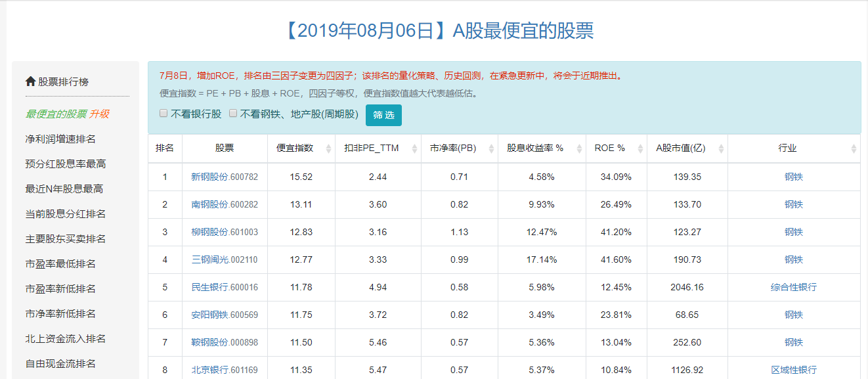
Task: Select PB value 1.13 in 柳钢股份 row
Action: pos(459,232)
